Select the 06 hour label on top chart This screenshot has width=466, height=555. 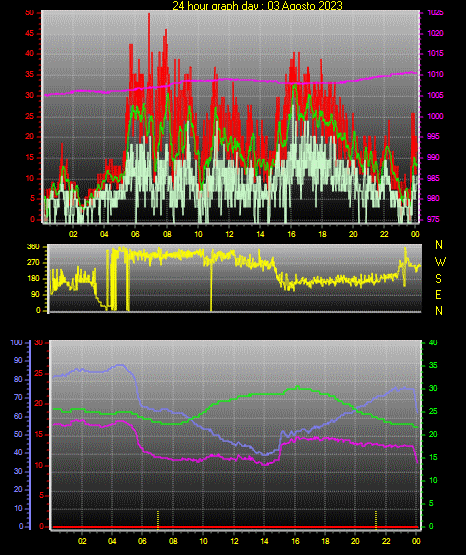[x=135, y=234]
